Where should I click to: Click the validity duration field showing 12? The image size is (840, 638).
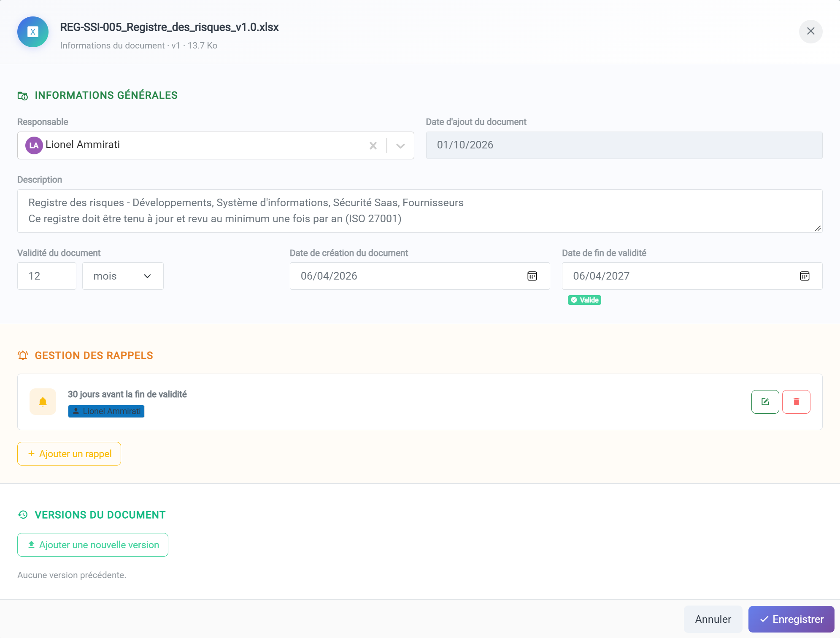pyautogui.click(x=47, y=276)
